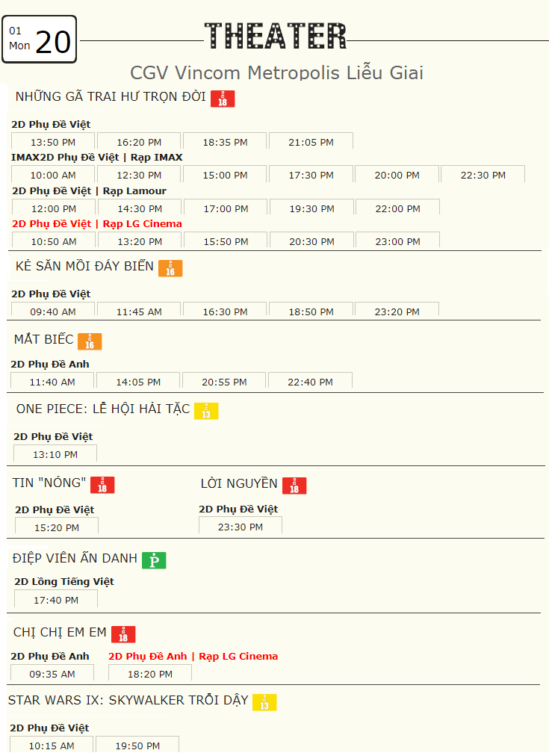Choose the 23:20 PM KẺ SĂN MỒI ĐÁY BIỂN showtime
This screenshot has height=756, width=549.
[397, 311]
